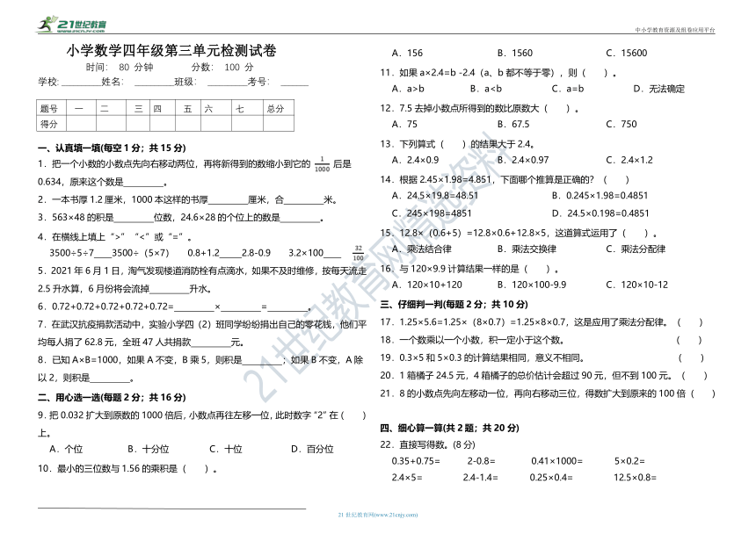Click the answer blank after "全班47人共捐款"
The width and height of the screenshot is (756, 534).
tap(211, 343)
